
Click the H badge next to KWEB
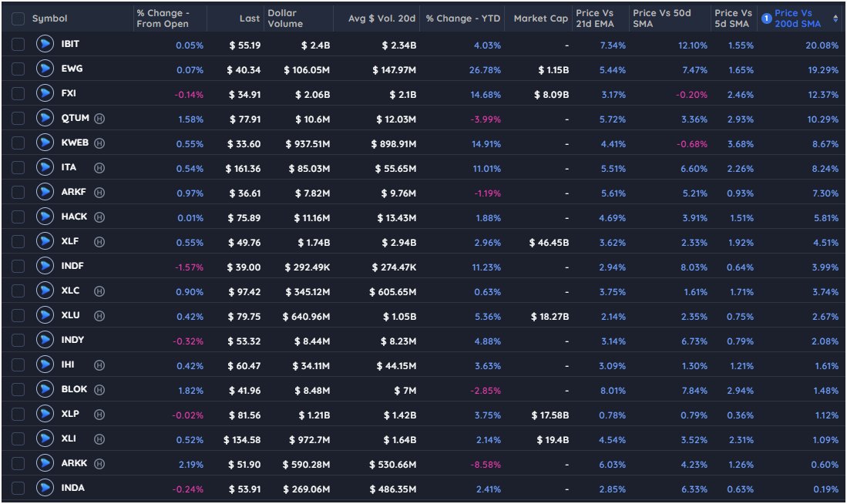[x=99, y=143]
